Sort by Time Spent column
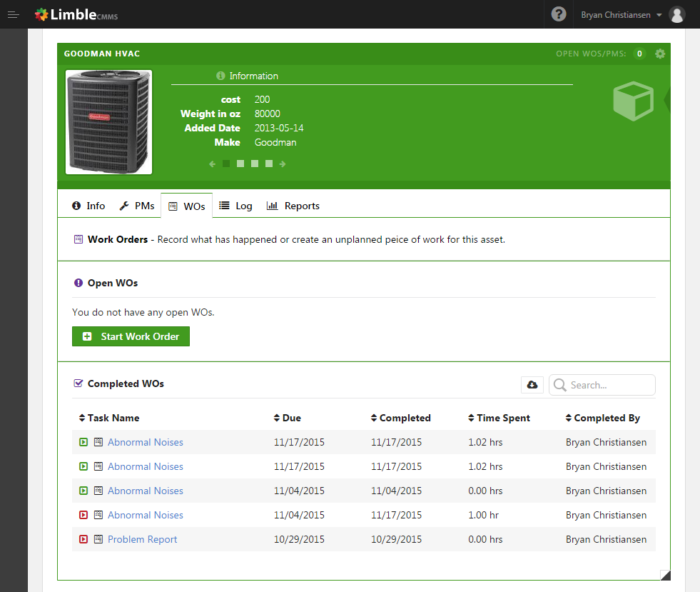The height and width of the screenshot is (592, 700). point(499,418)
